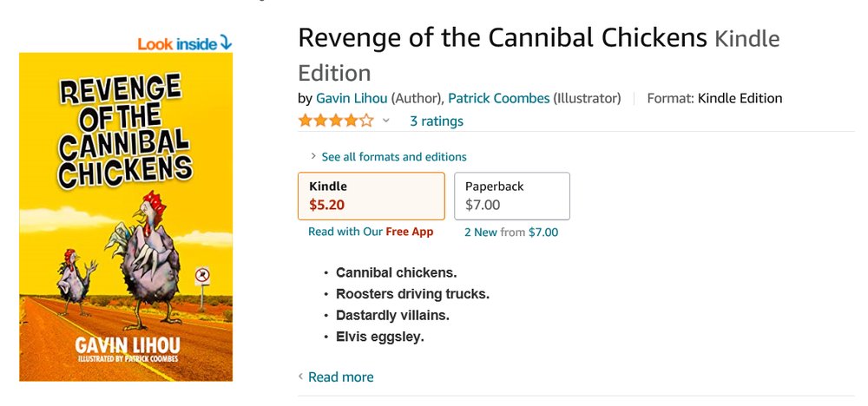Viewport: 868px width, 406px height.
Task: View the 3 ratings
Action: tap(437, 121)
